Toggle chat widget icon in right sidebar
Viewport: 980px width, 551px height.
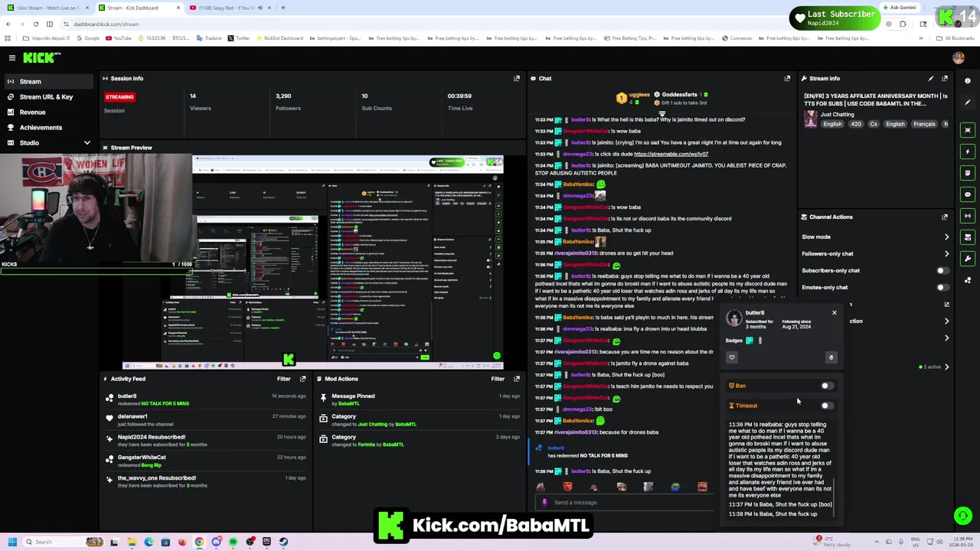[968, 194]
